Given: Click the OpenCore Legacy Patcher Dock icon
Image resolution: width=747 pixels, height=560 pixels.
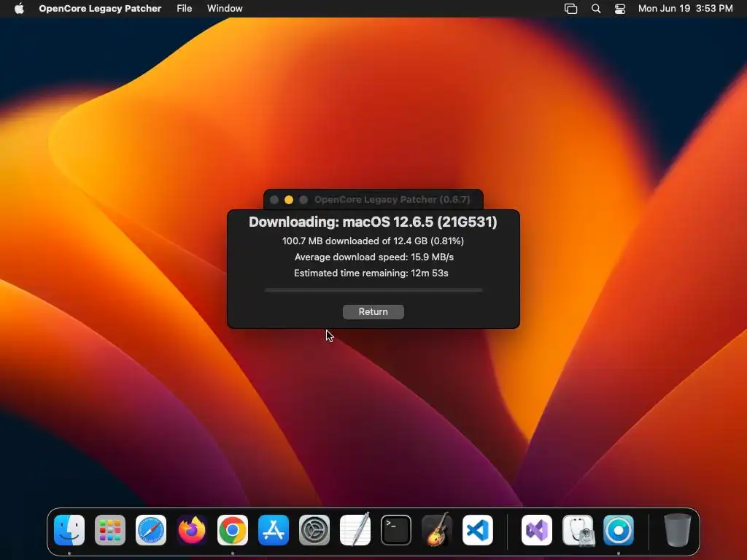Looking at the screenshot, I should (x=619, y=530).
